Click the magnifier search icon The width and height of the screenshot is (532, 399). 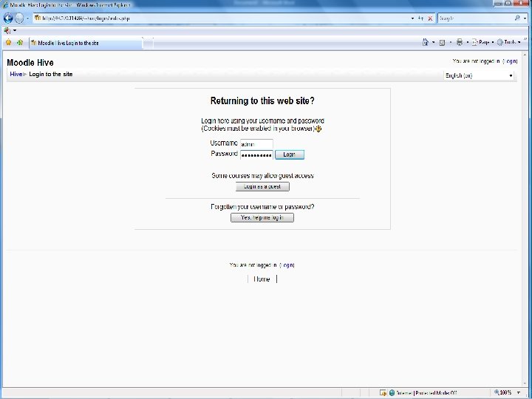[517, 18]
